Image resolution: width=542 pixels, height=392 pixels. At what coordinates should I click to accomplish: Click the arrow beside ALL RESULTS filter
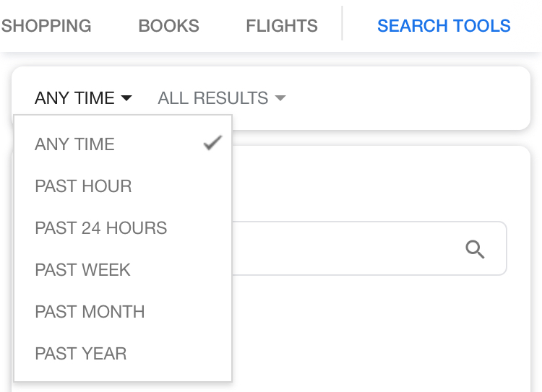(x=280, y=98)
